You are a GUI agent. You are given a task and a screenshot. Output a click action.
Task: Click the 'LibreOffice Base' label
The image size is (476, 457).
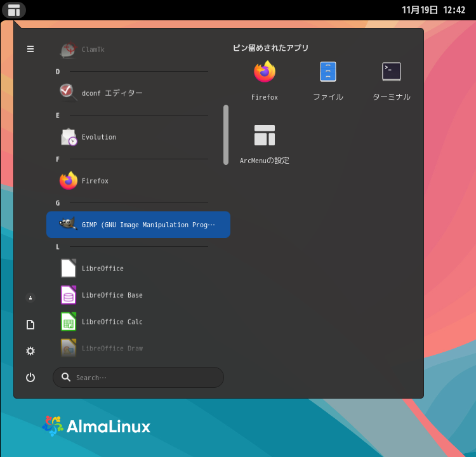pos(112,295)
